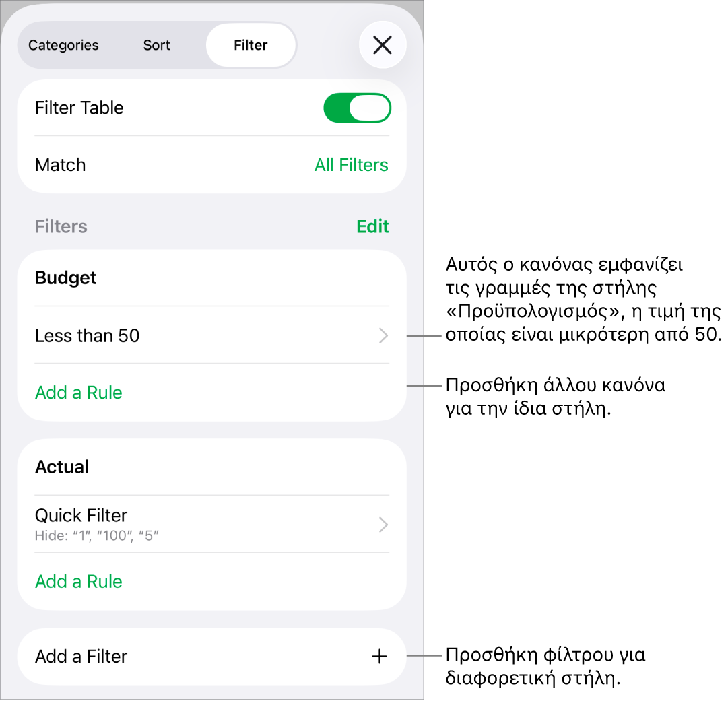Add a Rule under Actual column

point(79,582)
